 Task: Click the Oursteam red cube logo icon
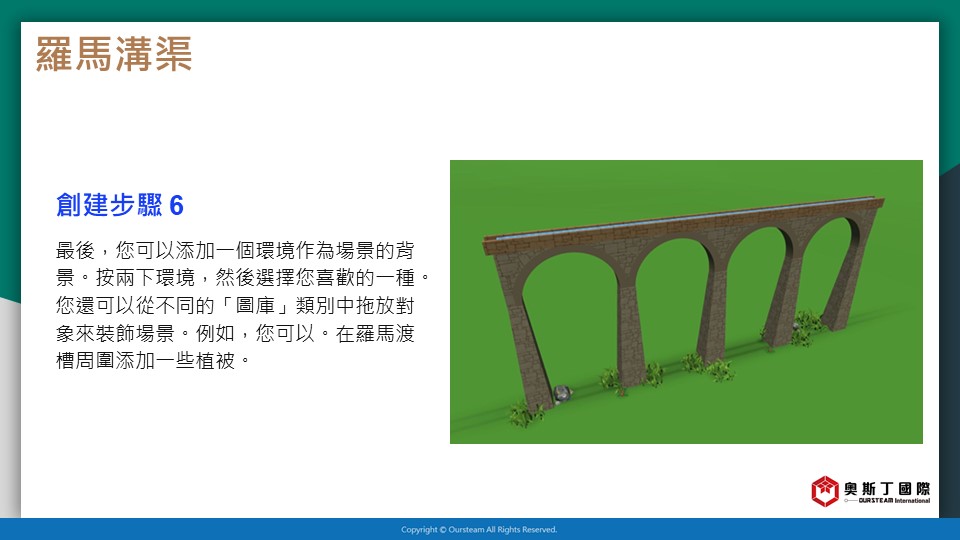(825, 491)
